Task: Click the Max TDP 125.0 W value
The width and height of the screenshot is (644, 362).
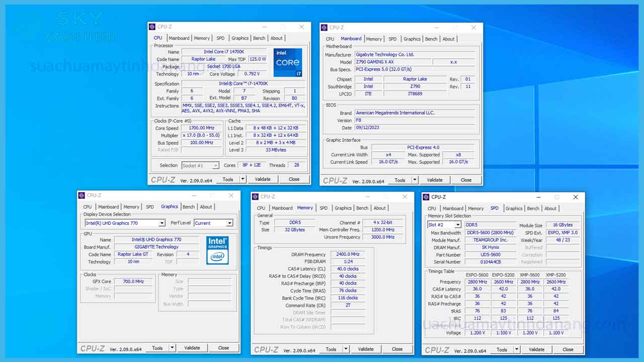Action: (258, 59)
